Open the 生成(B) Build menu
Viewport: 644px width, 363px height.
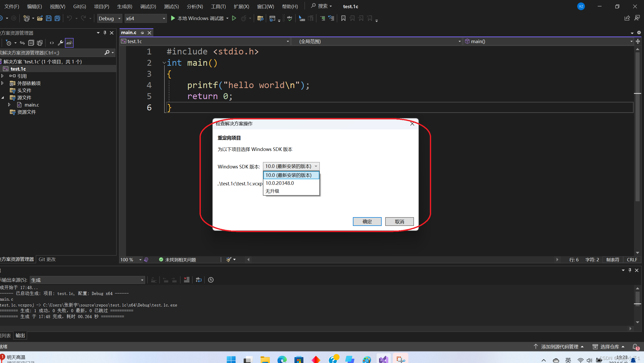pos(124,6)
